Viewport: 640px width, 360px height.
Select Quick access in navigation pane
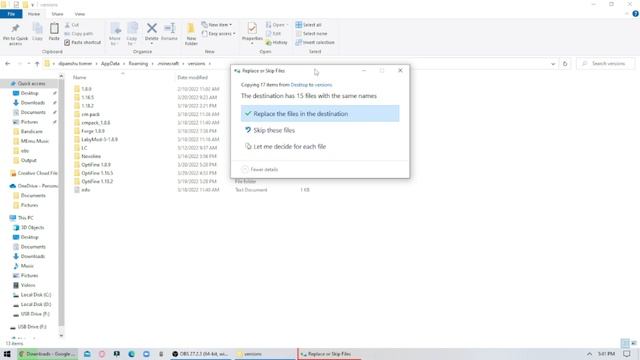[x=31, y=83]
